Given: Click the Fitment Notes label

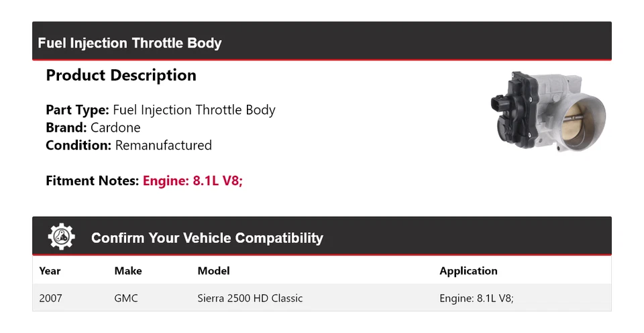Looking at the screenshot, I should [93, 181].
